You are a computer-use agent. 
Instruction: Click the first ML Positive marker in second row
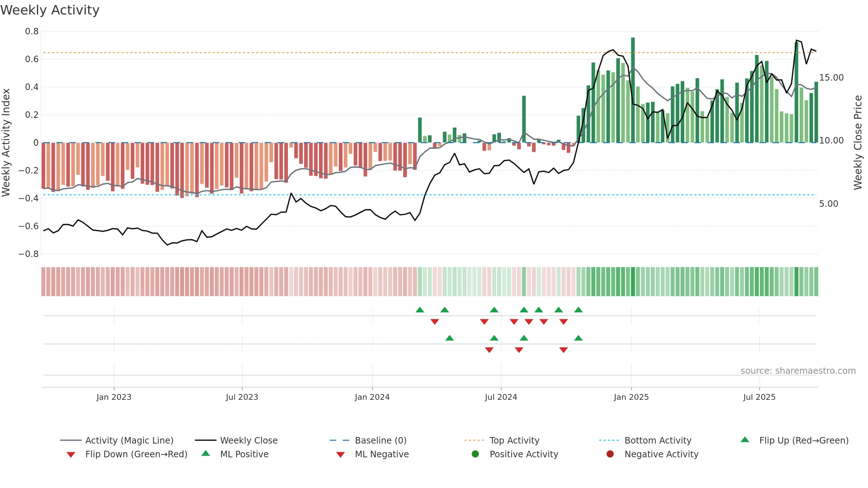click(x=450, y=338)
